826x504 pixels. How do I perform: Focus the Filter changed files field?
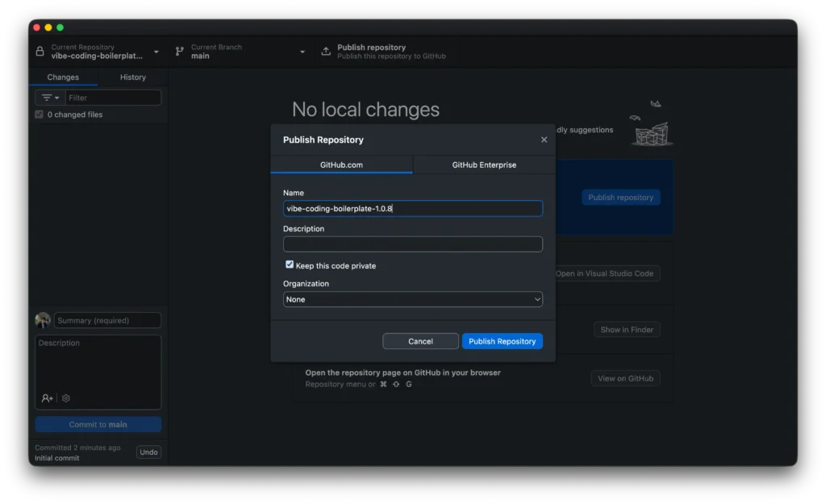coord(113,98)
